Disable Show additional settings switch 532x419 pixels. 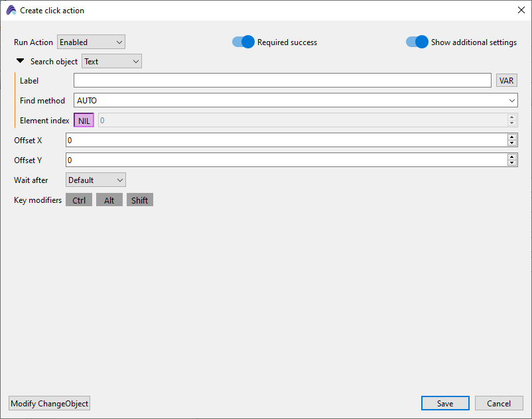click(417, 42)
